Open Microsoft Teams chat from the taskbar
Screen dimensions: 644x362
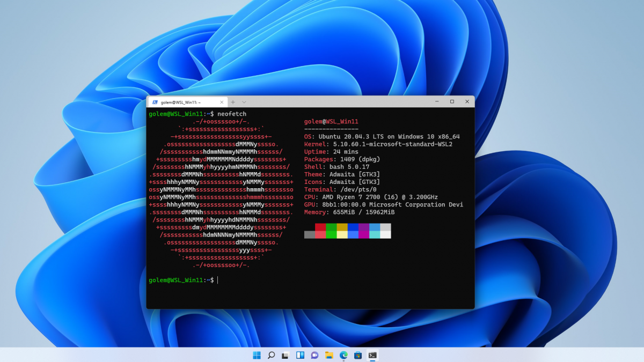click(315, 354)
